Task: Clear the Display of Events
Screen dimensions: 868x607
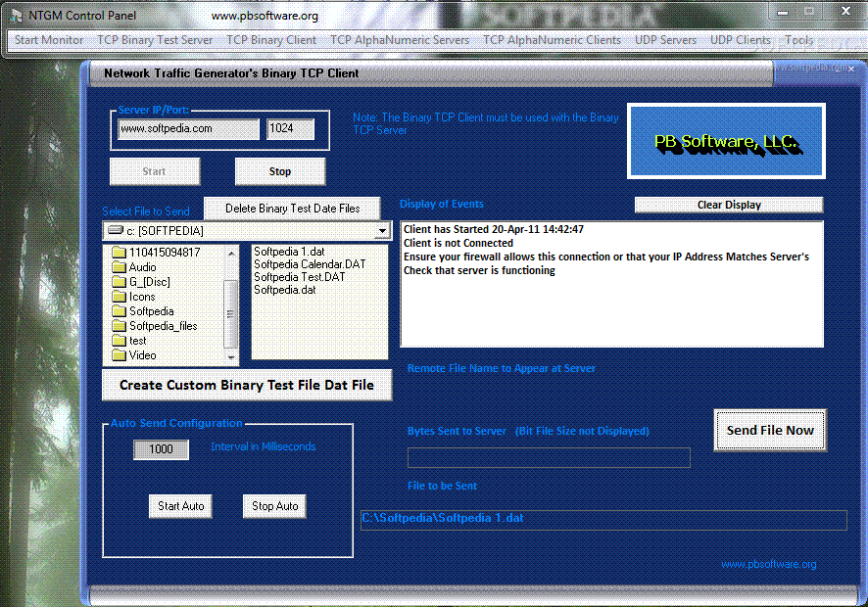Action: pyautogui.click(x=729, y=205)
